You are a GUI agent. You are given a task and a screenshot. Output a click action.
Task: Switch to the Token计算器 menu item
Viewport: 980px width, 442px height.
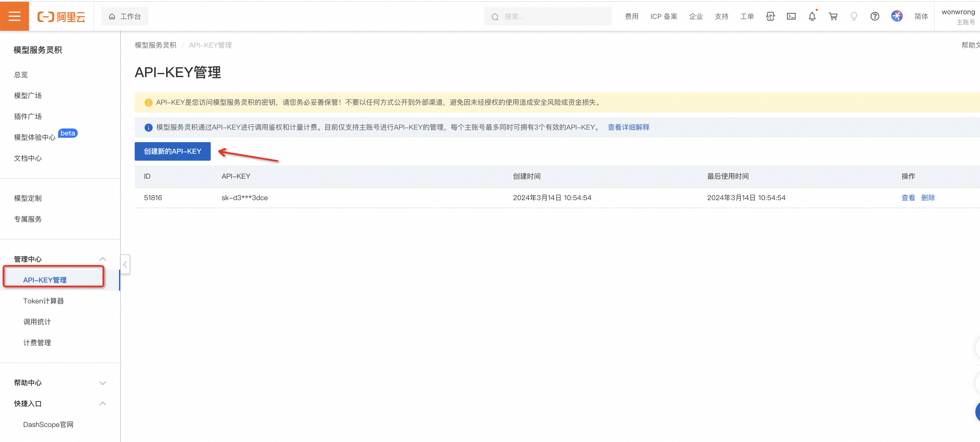pos(43,301)
